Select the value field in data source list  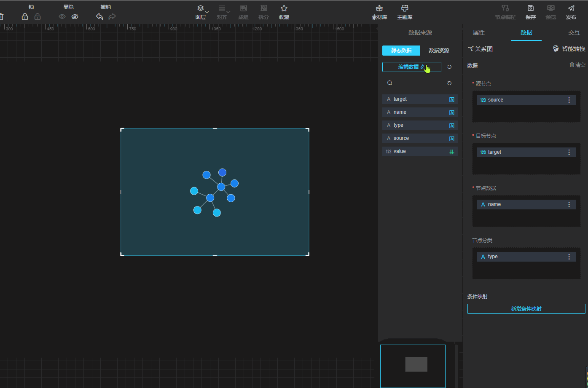point(420,152)
